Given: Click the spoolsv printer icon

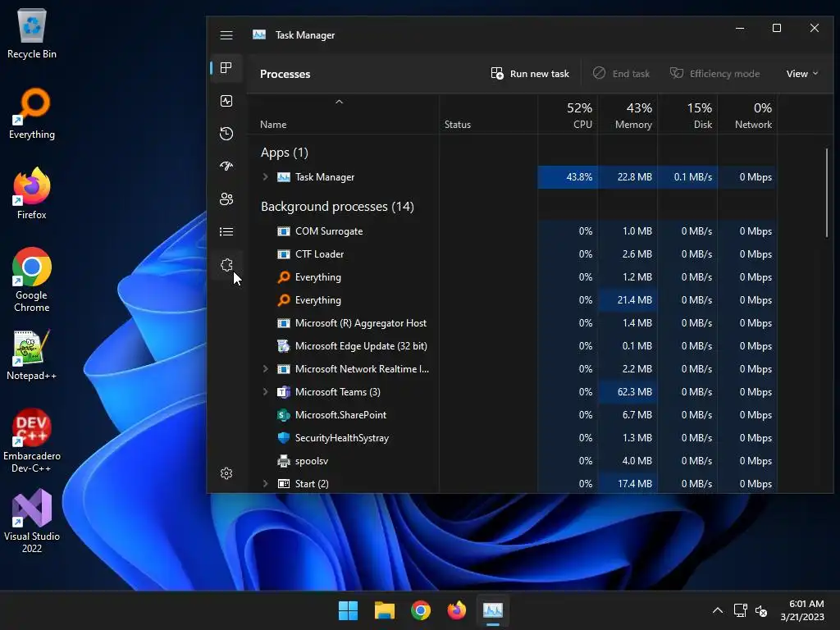Looking at the screenshot, I should (x=283, y=461).
